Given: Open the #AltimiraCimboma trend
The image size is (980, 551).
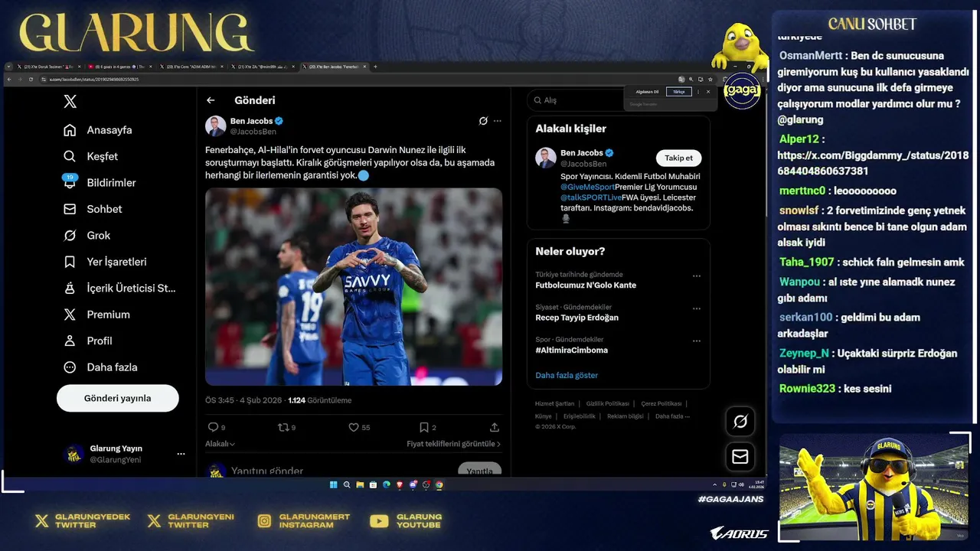Looking at the screenshot, I should [x=571, y=350].
